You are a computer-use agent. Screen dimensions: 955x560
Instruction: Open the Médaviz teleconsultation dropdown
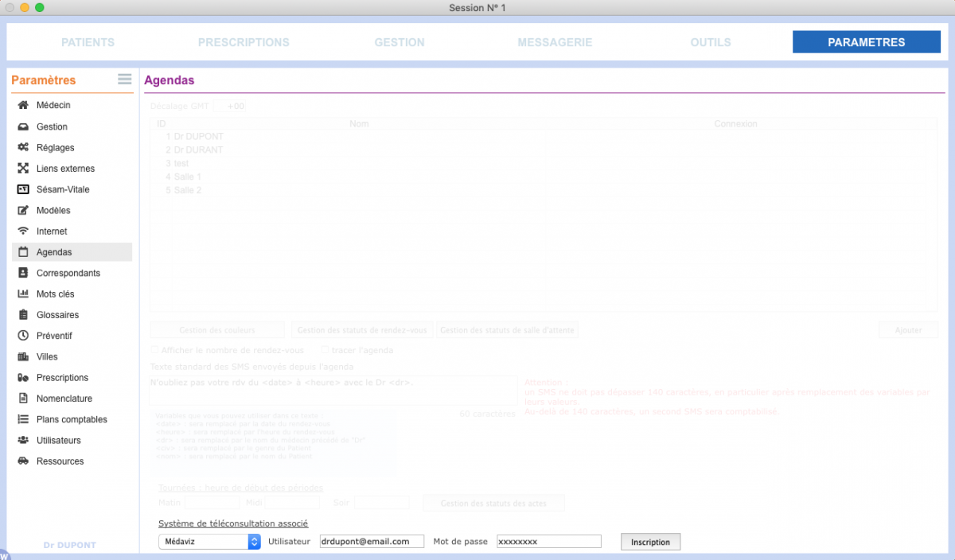pos(210,542)
